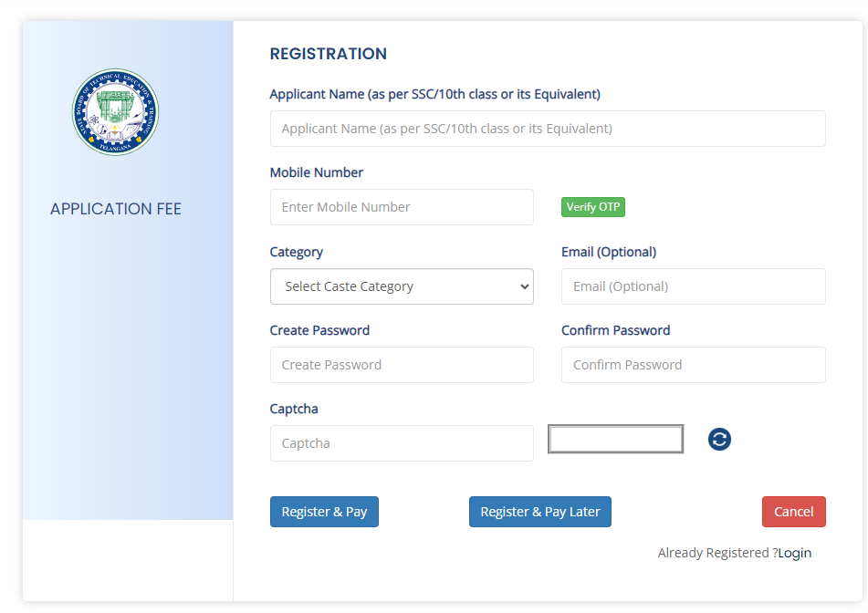Choose Register & Pay Later

539,512
